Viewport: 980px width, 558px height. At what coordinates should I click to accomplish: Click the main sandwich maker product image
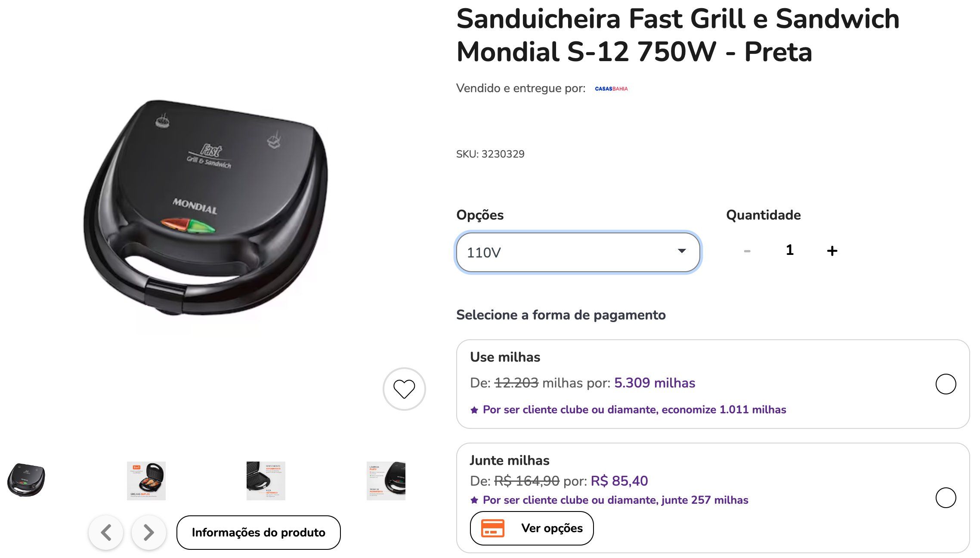pos(206,208)
